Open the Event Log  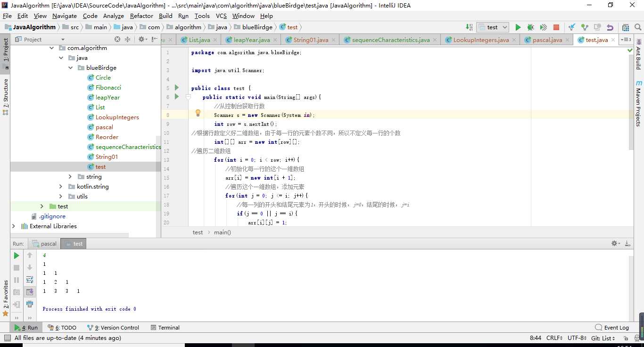(x=612, y=328)
